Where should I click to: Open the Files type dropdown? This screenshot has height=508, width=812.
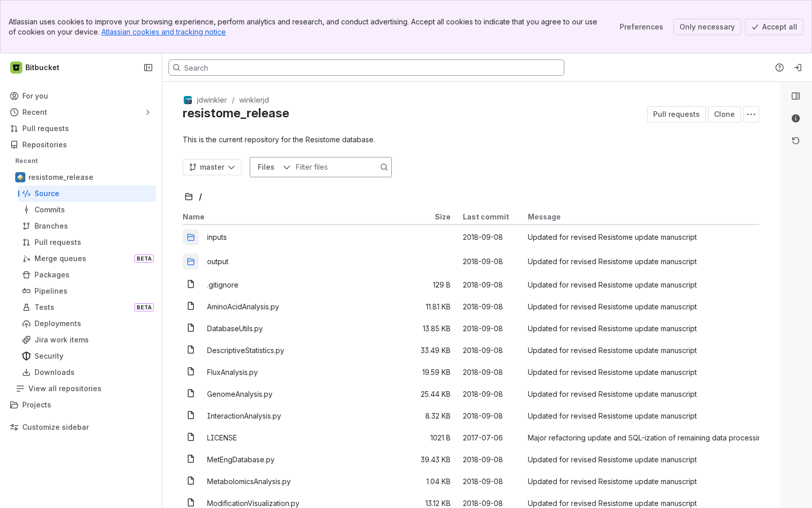pyautogui.click(x=273, y=167)
